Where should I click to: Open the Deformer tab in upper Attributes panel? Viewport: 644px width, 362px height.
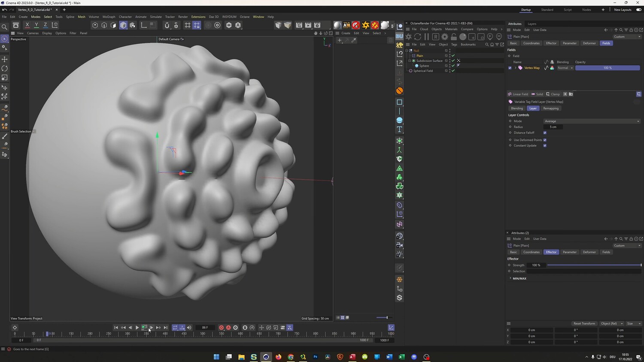coord(589,43)
